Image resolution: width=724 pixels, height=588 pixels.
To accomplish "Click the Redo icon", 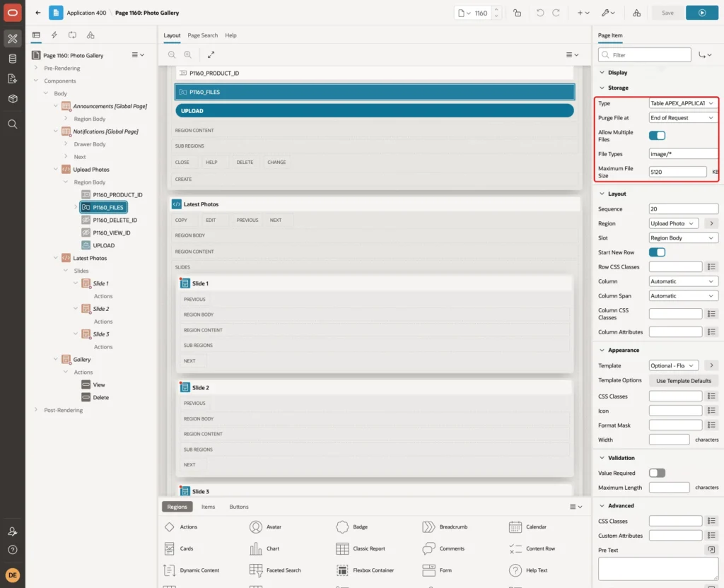I will pos(556,13).
